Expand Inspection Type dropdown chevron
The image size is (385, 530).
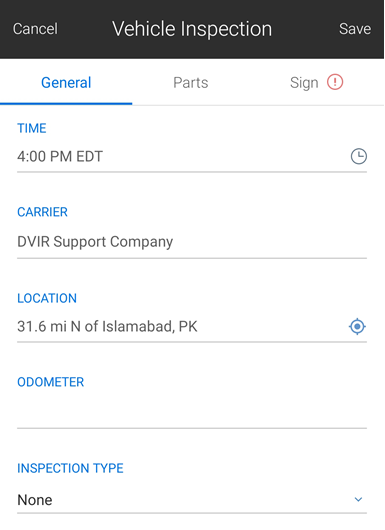click(358, 499)
